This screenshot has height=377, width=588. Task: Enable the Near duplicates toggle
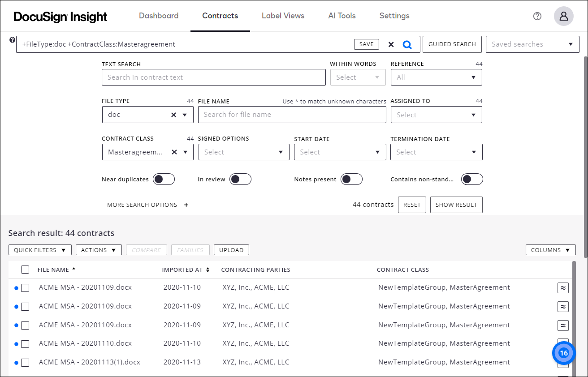pyautogui.click(x=164, y=179)
